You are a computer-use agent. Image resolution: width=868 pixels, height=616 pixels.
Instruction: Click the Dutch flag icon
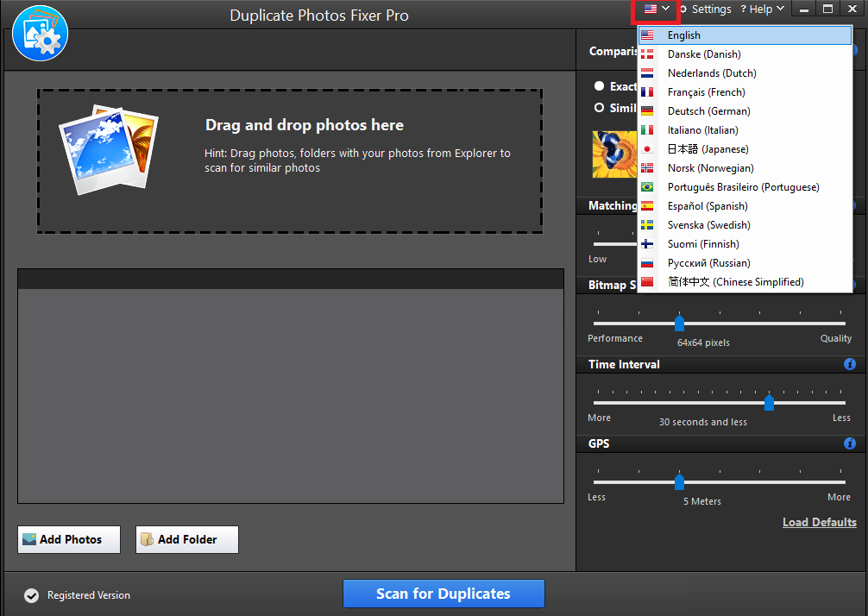pos(647,73)
